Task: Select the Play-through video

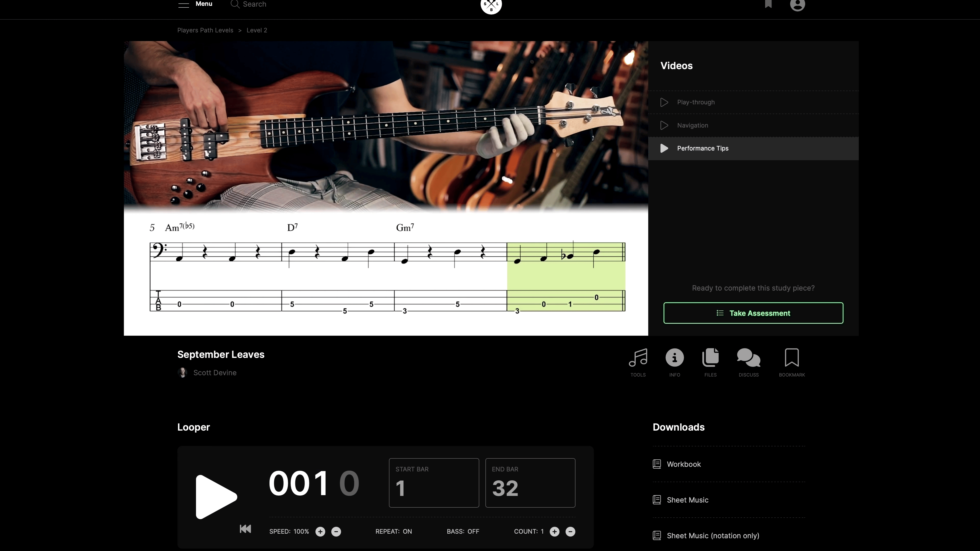Action: tap(695, 102)
